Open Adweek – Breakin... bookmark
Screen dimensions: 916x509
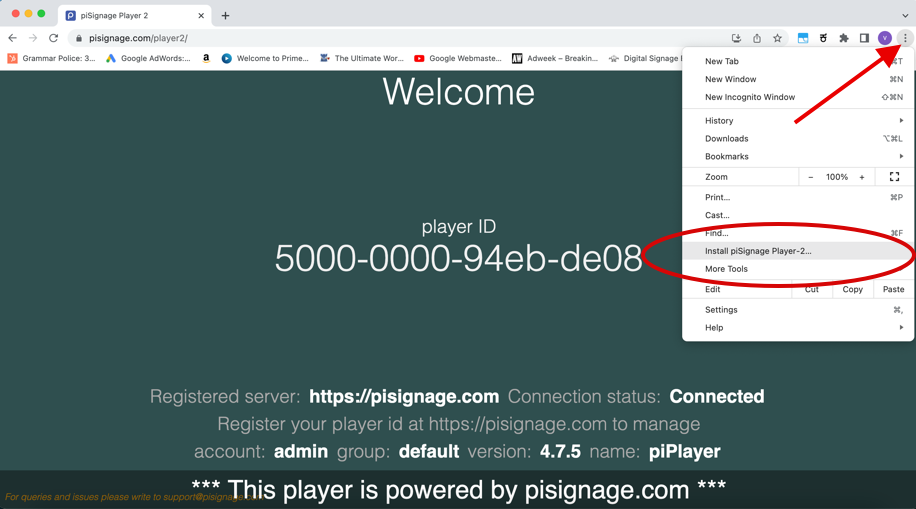[x=555, y=58]
